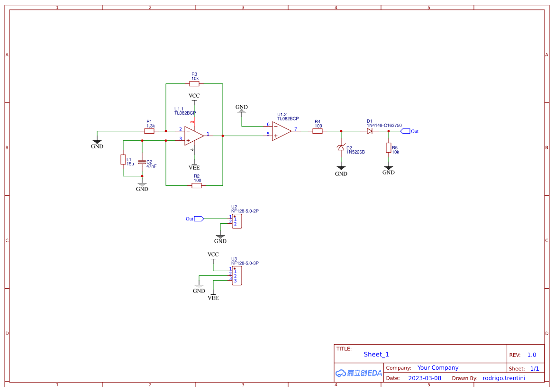Click the Sheet_1 title text
Image resolution: width=554 pixels, height=392 pixels.
pos(376,354)
